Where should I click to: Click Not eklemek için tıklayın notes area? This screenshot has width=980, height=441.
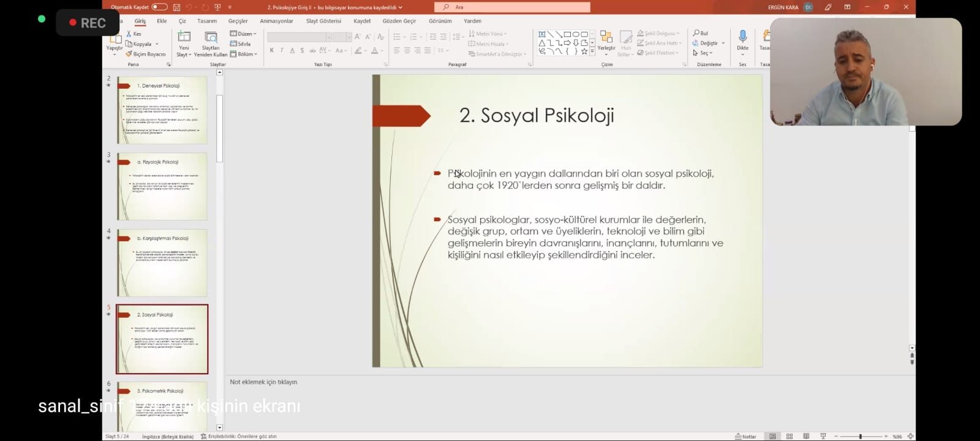(x=263, y=382)
